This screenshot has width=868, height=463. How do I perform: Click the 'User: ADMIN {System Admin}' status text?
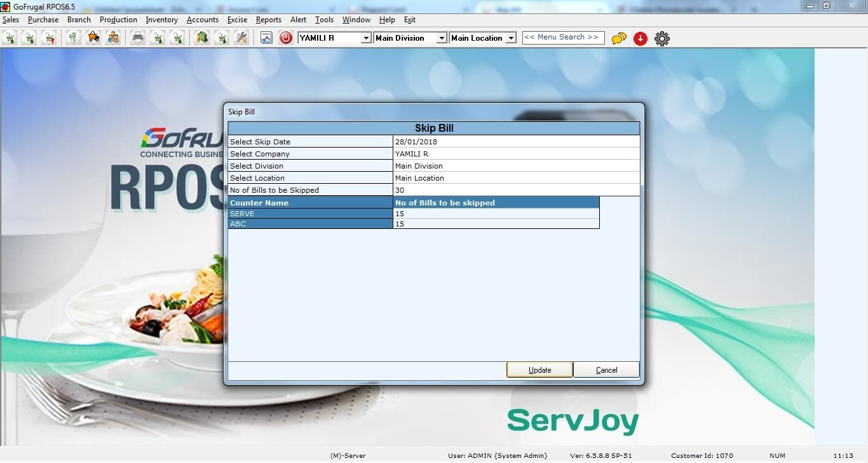click(498, 455)
